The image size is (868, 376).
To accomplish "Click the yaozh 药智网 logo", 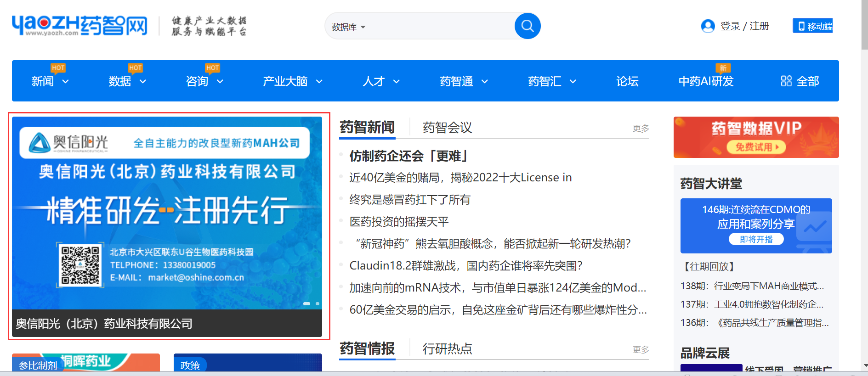I will pos(79,26).
